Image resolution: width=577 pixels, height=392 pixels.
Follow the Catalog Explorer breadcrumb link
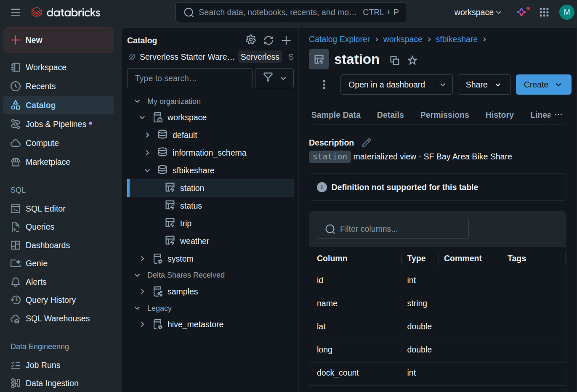coord(339,39)
